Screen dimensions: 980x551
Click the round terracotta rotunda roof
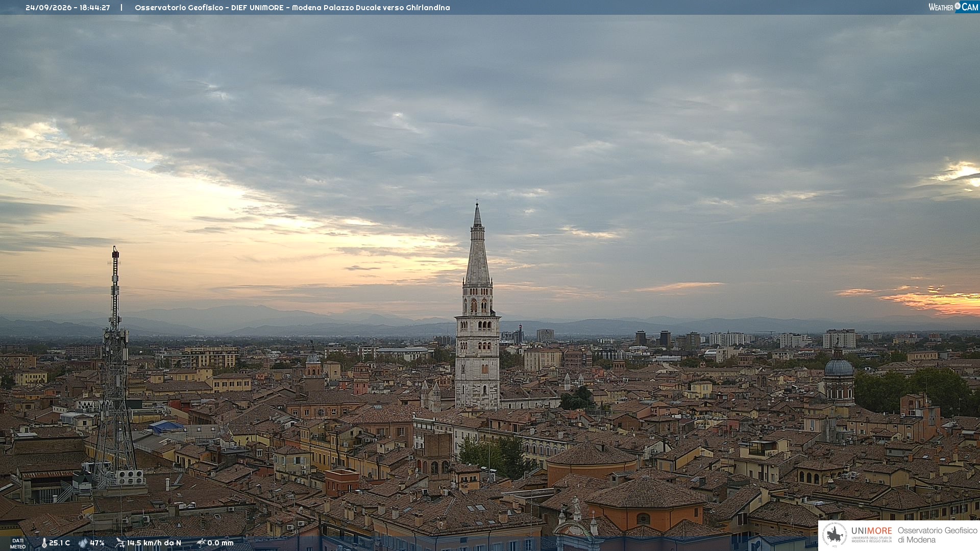pos(592,454)
